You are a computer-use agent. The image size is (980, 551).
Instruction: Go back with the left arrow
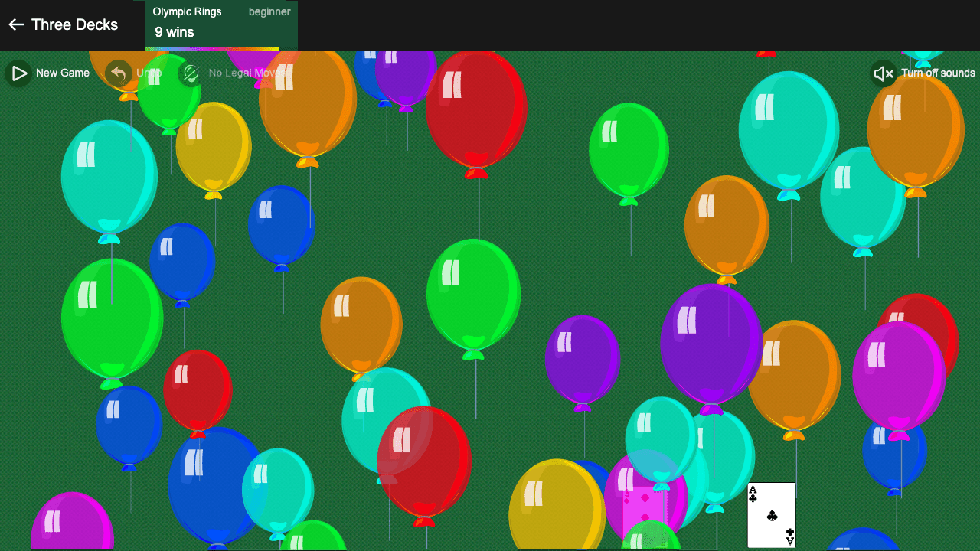(15, 24)
